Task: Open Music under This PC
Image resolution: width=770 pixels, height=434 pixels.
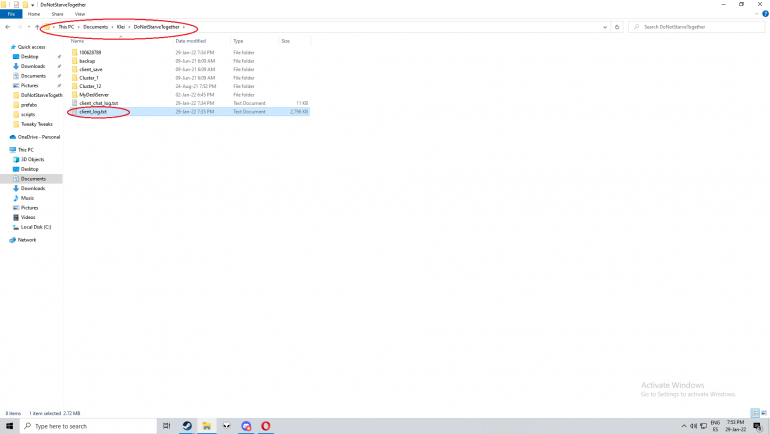Action: click(28, 198)
